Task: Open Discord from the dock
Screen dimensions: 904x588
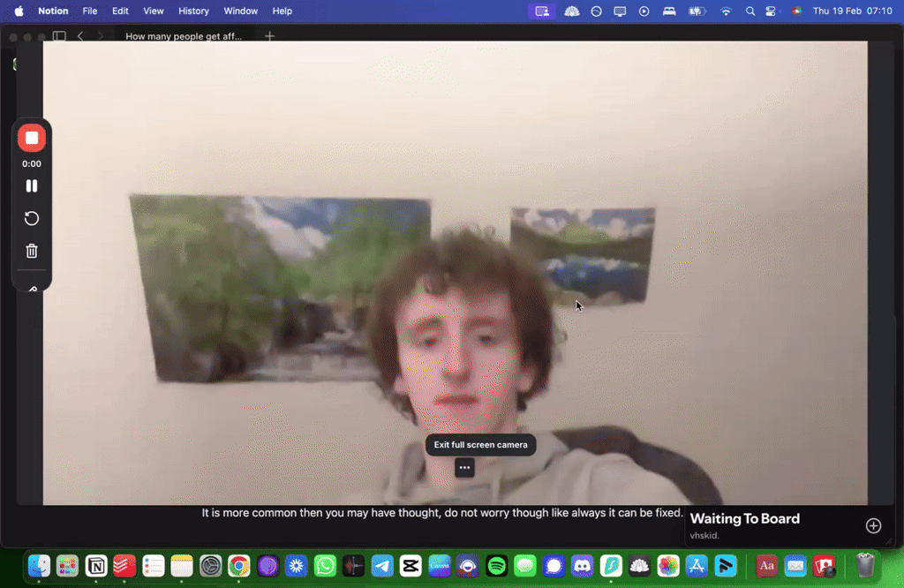Action: click(x=583, y=566)
